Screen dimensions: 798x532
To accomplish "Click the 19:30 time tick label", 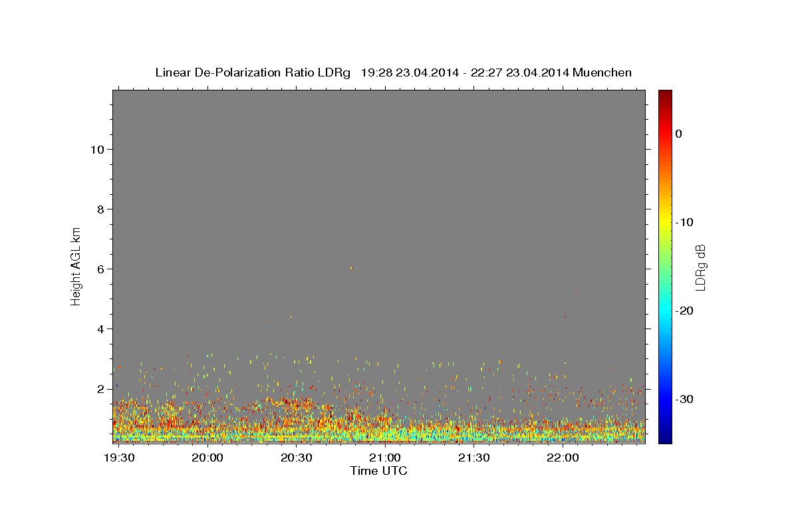I will point(120,459).
